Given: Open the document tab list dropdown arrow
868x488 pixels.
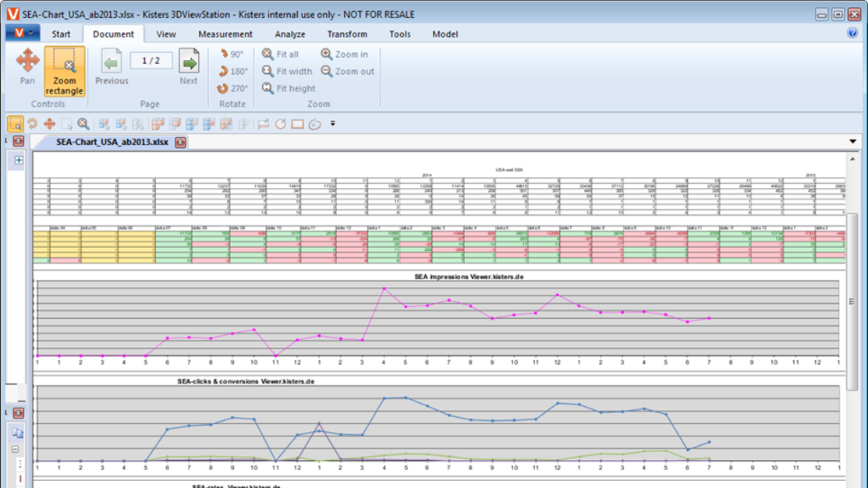Looking at the screenshot, I should point(852,142).
